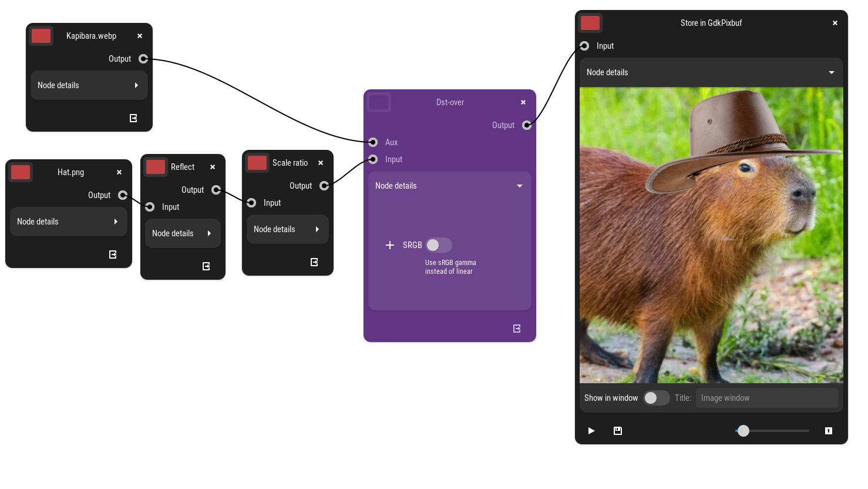This screenshot has width=868, height=489.
Task: Click the export icon on Hat.png node
Action: pyautogui.click(x=113, y=254)
